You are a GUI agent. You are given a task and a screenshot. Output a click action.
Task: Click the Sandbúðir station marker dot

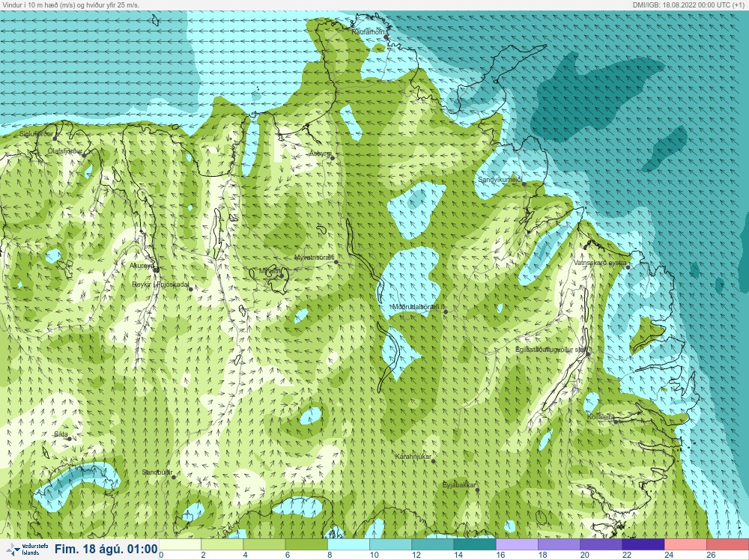point(174,477)
